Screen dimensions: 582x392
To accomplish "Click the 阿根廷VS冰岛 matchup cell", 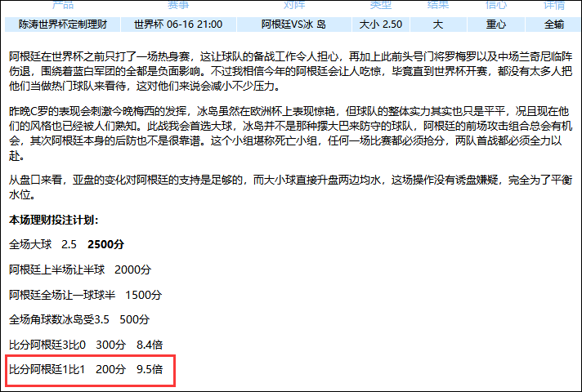I will click(293, 24).
